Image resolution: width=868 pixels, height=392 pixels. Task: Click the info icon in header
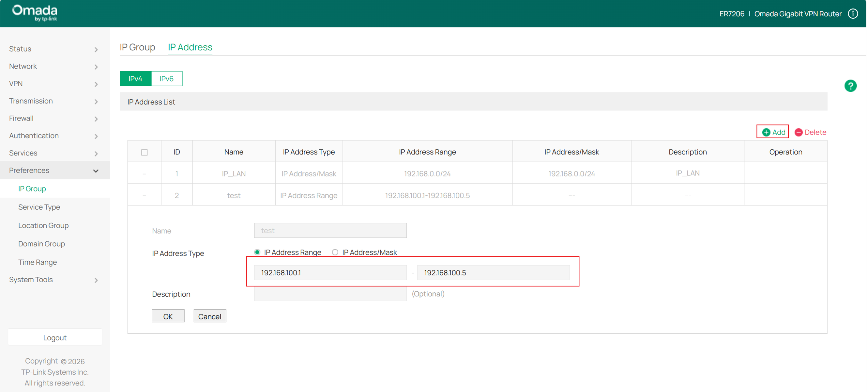[853, 14]
